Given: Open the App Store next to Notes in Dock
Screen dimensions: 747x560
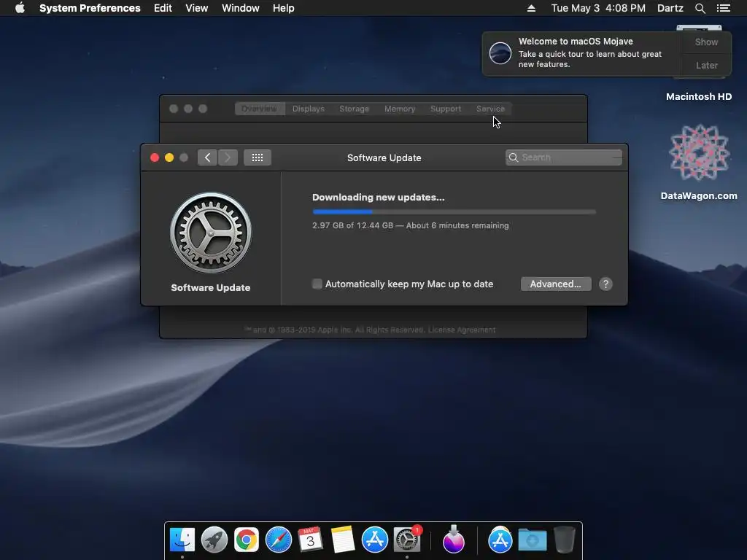Looking at the screenshot, I should (375, 540).
